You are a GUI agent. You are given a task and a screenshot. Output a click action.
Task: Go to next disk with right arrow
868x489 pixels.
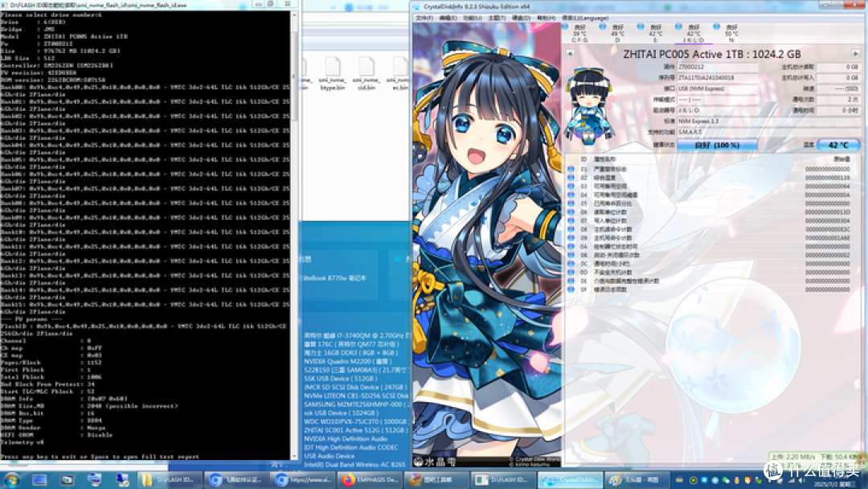[x=856, y=54]
